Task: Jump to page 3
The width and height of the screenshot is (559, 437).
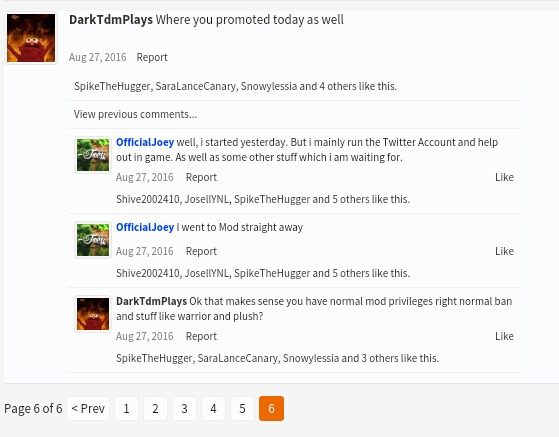Action: (184, 408)
